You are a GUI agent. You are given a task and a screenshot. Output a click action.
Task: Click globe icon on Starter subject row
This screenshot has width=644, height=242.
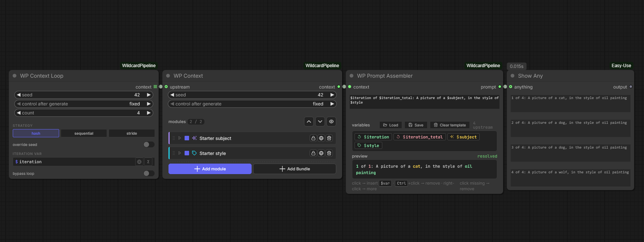tap(321, 138)
